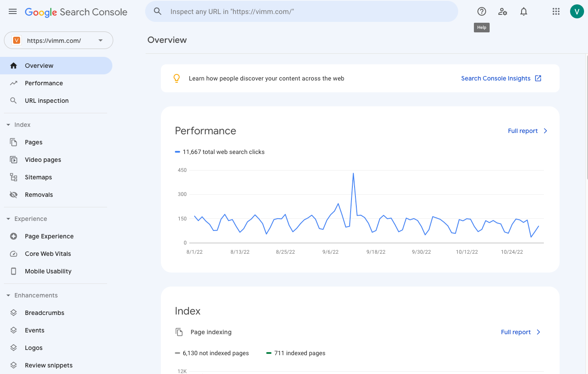The width and height of the screenshot is (588, 374).
Task: Collapse the Enhancements section
Action: point(8,295)
